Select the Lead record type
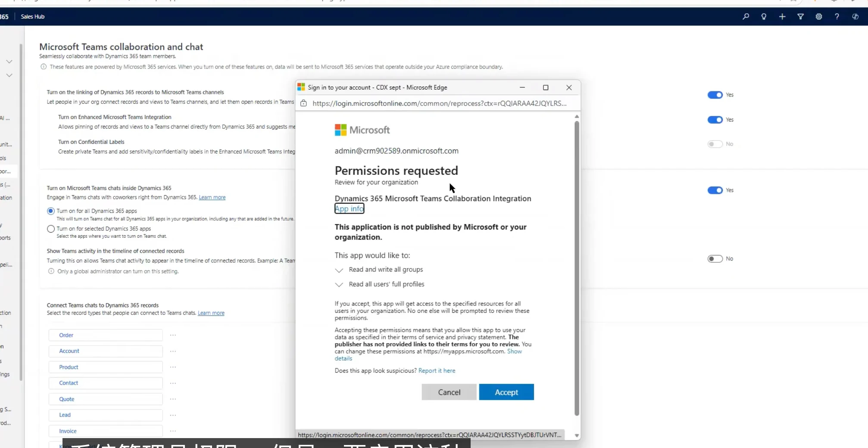Image resolution: width=868 pixels, height=448 pixels. [106, 415]
